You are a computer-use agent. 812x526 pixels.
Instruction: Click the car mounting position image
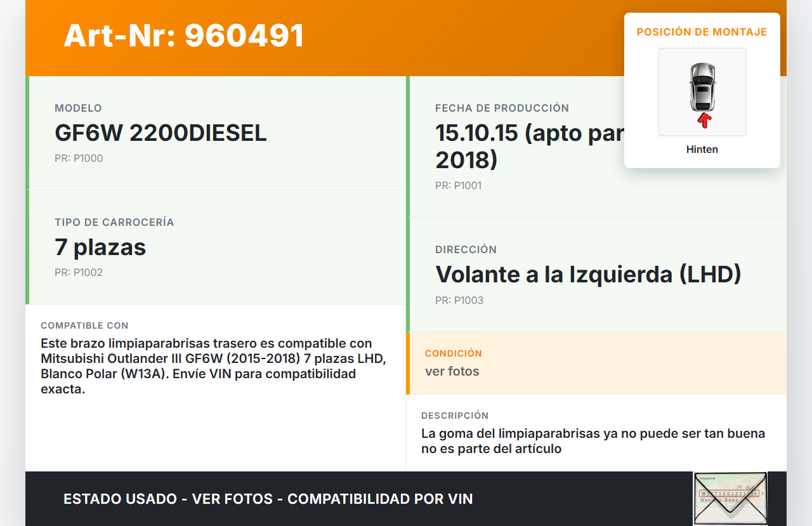click(x=702, y=92)
